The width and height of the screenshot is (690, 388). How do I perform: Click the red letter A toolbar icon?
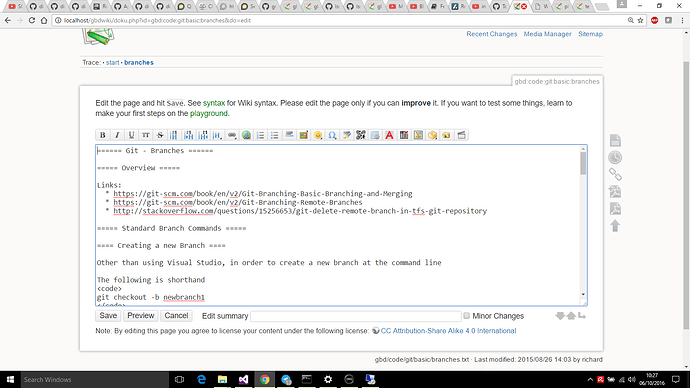389,135
